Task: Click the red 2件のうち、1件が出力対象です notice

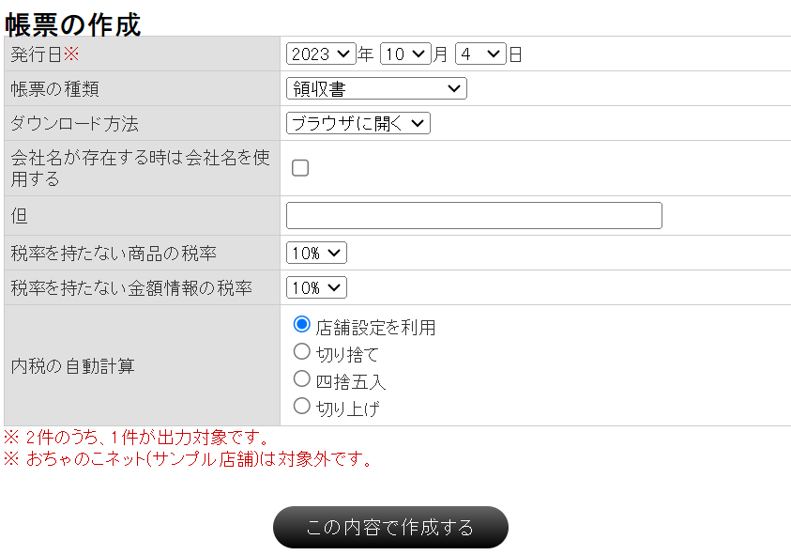Action: [x=138, y=438]
